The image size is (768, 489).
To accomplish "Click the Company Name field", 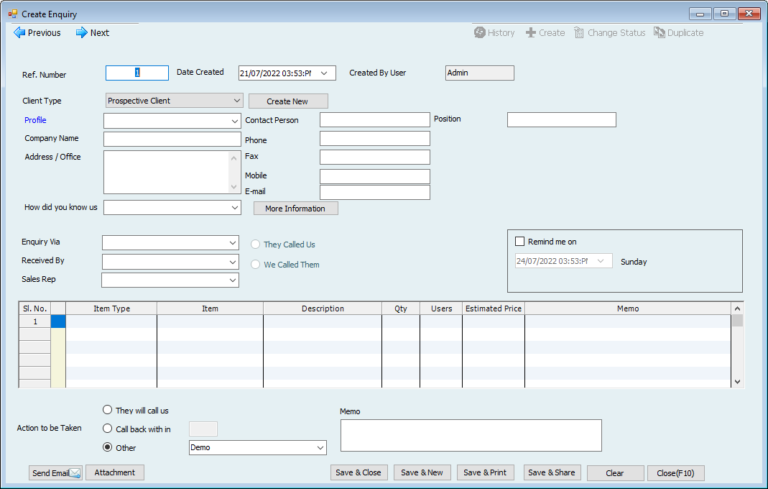I will point(172,140).
